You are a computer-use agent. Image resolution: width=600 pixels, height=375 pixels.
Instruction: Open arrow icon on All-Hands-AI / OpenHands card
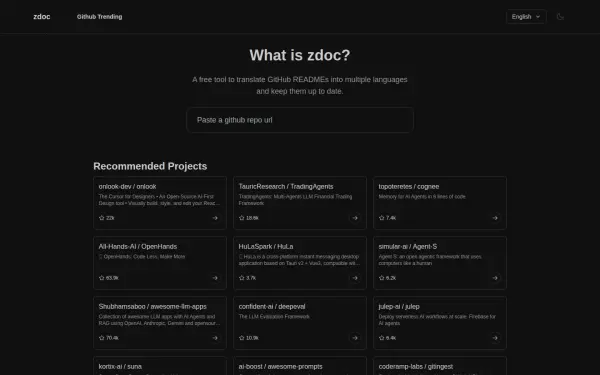215,278
